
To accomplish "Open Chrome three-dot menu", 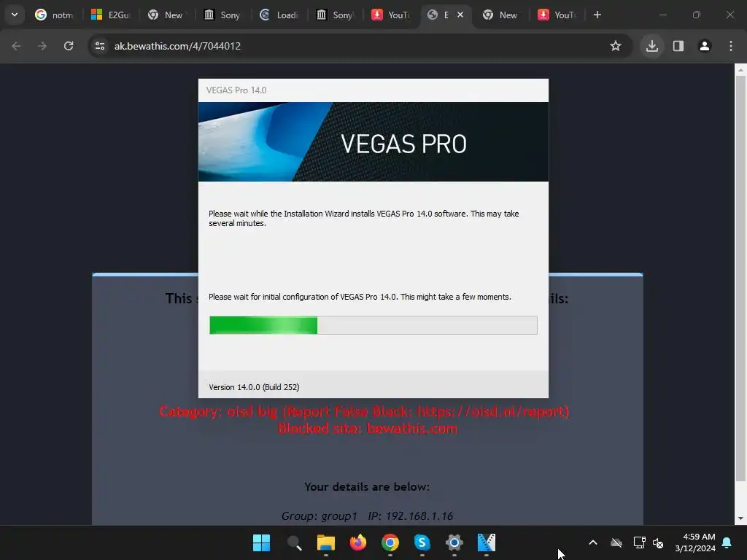I will (x=731, y=46).
